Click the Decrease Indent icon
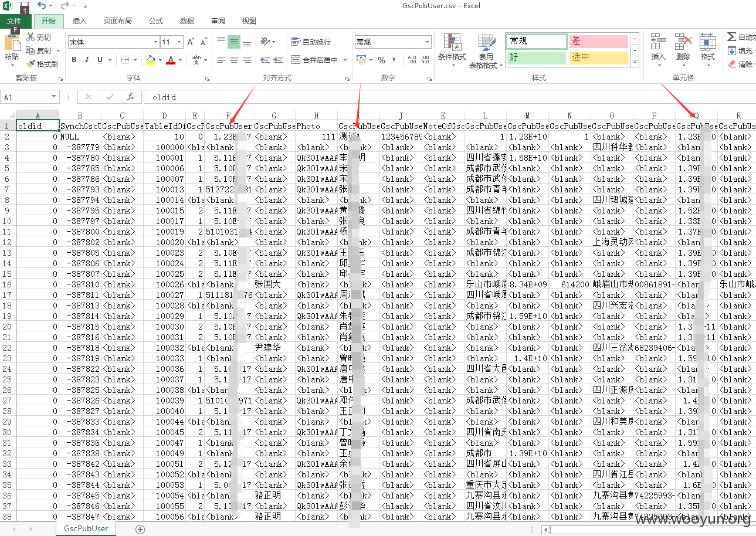This screenshot has width=756, height=536. 265,60
